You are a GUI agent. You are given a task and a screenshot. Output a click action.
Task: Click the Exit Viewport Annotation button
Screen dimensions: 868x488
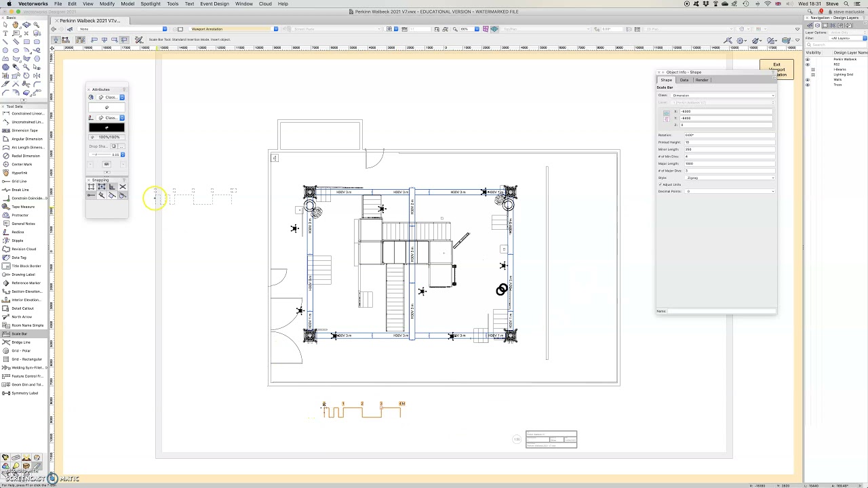click(776, 69)
